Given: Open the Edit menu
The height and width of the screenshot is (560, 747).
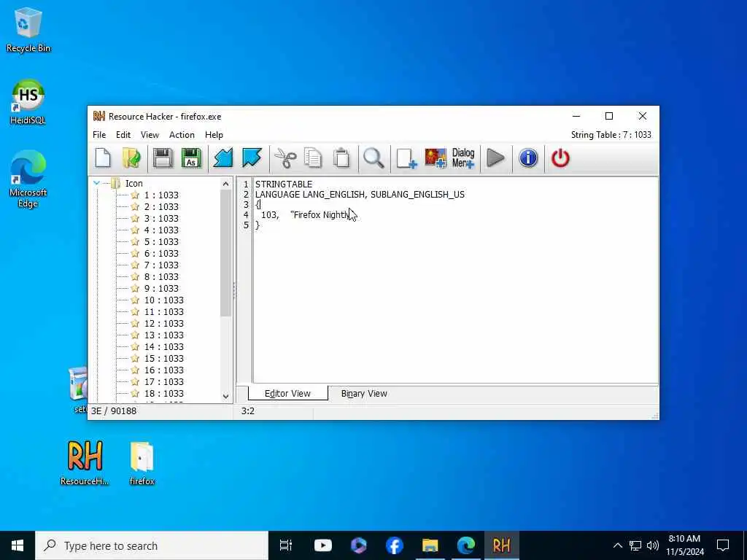Looking at the screenshot, I should pyautogui.click(x=123, y=135).
